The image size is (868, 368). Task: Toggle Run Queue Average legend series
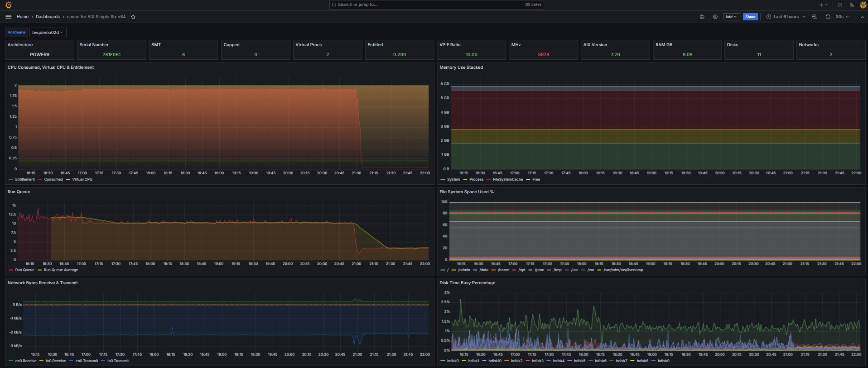tap(61, 270)
